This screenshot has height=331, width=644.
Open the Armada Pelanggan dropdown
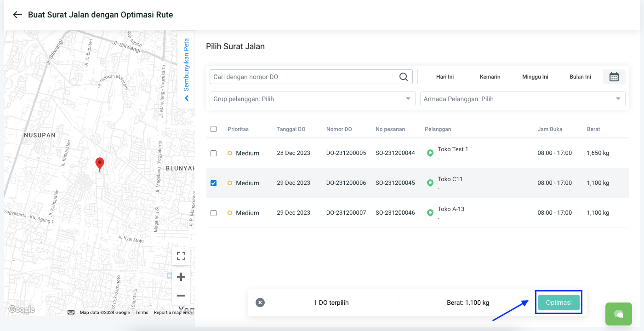(522, 99)
